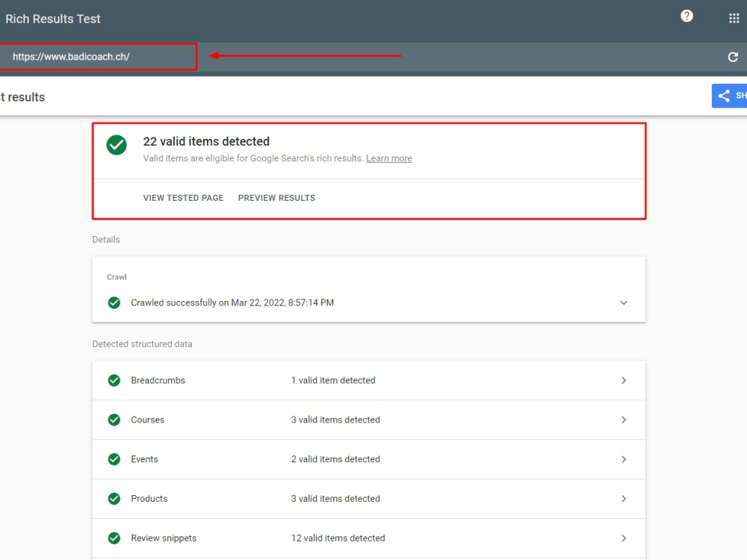Select the Events label
Image resolution: width=747 pixels, height=560 pixels.
pyautogui.click(x=144, y=459)
